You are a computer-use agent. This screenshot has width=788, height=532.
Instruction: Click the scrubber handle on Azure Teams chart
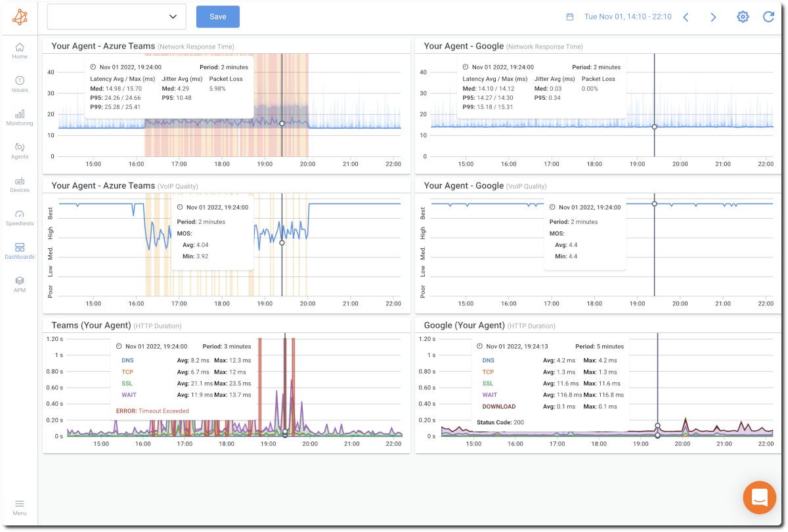pyautogui.click(x=282, y=123)
